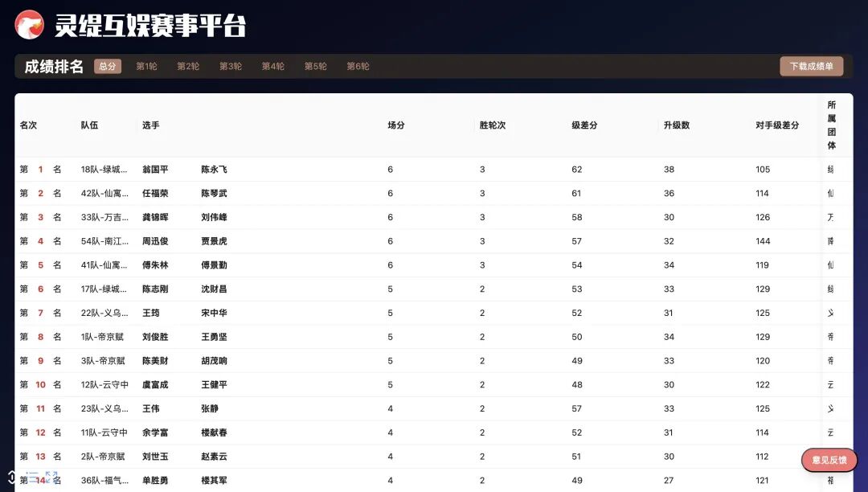Screen dimensions: 868x492
Task: Click the 下载成绩单 button
Action: click(812, 67)
